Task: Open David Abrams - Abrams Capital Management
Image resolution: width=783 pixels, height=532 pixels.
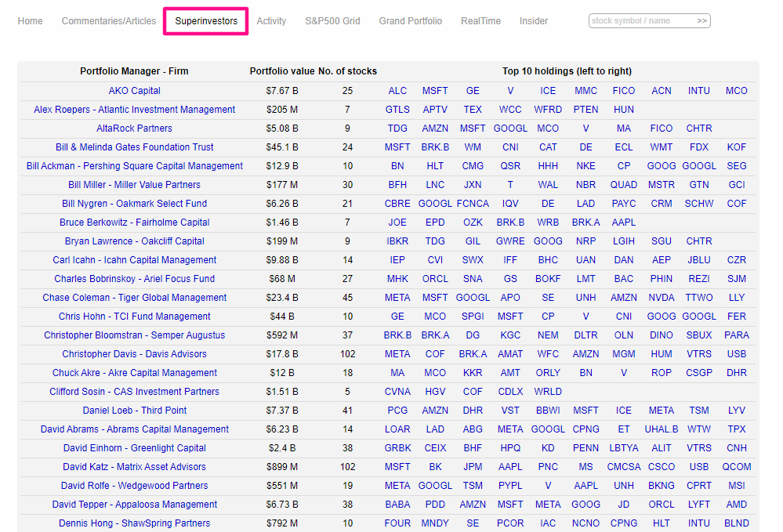Action: point(134,429)
